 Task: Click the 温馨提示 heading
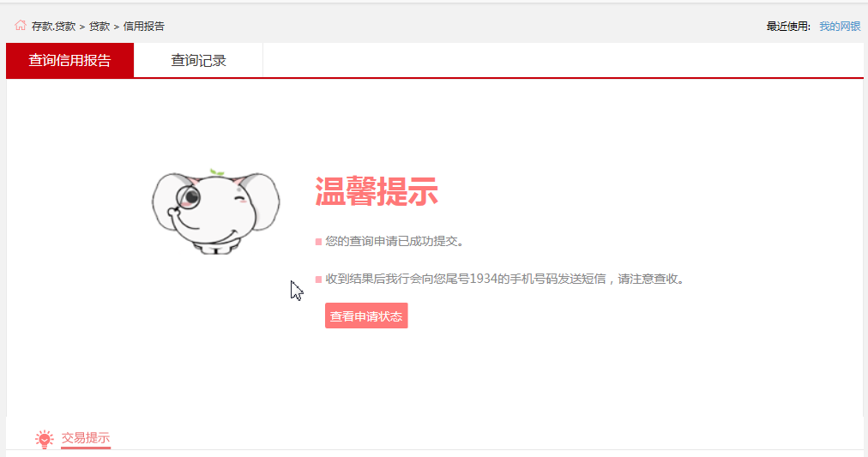click(x=377, y=191)
